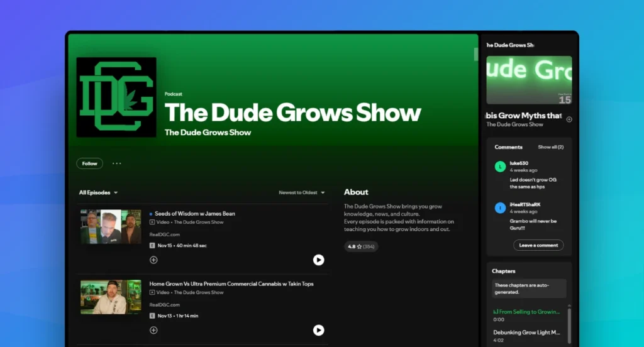
Task: Click the iHeaRTShaRK username
Action: click(x=525, y=204)
